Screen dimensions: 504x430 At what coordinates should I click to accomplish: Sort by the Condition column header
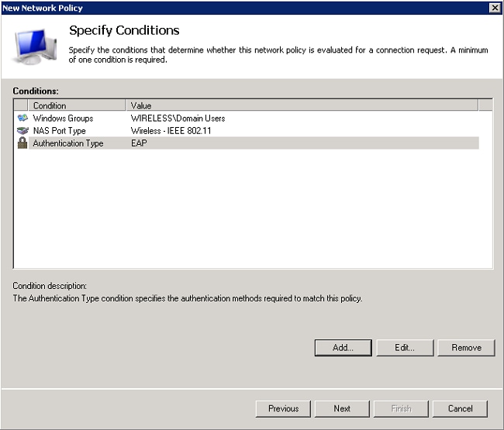[77, 105]
